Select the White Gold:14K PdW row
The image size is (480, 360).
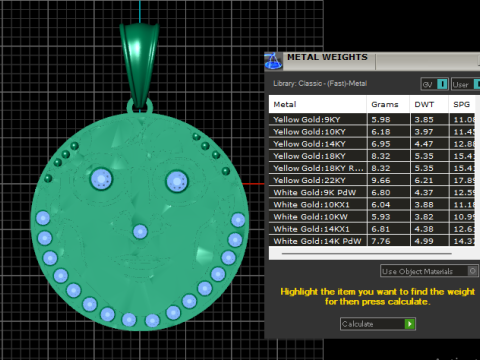(x=372, y=241)
